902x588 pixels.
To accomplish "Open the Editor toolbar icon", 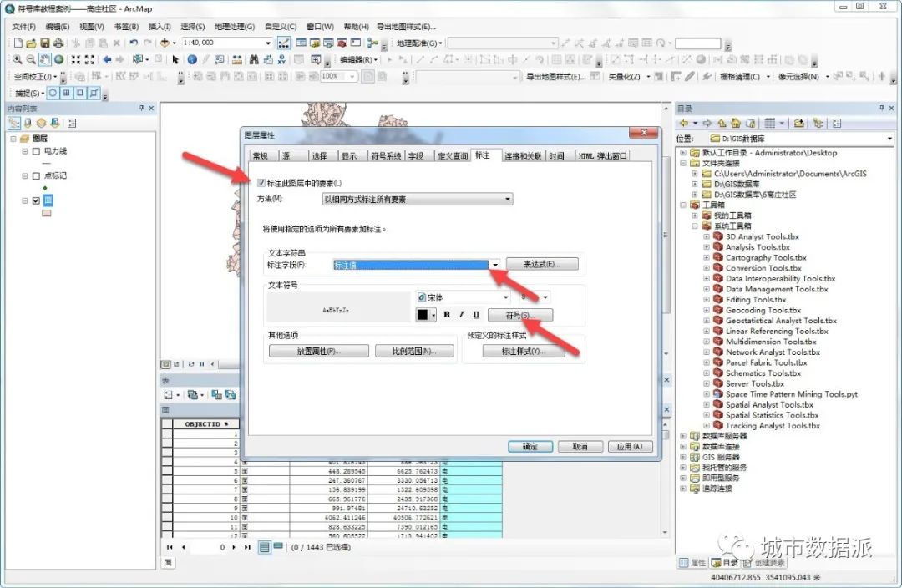I will tap(284, 43).
